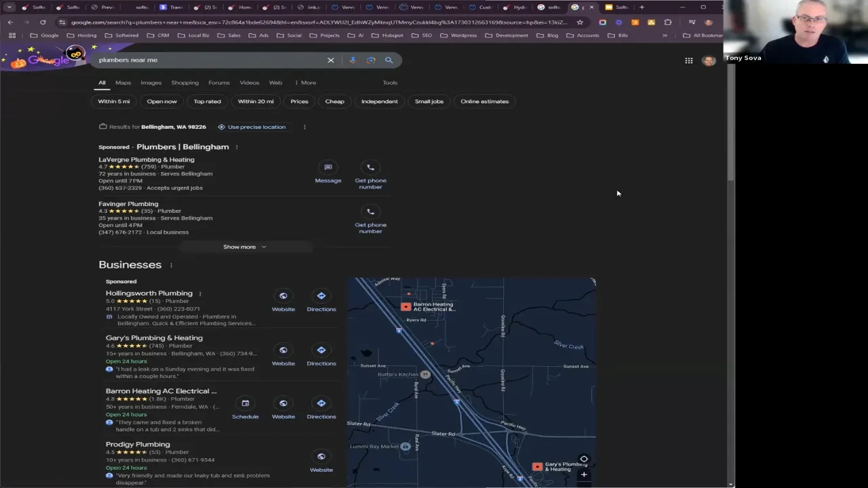The height and width of the screenshot is (488, 868).
Task: Open the search Tools menu
Action: pyautogui.click(x=390, y=83)
